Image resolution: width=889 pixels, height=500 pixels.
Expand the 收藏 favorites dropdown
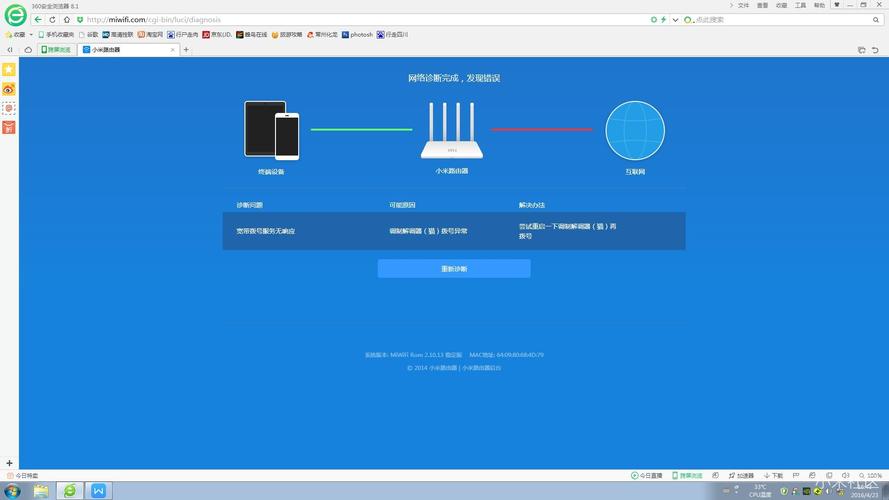[18, 34]
